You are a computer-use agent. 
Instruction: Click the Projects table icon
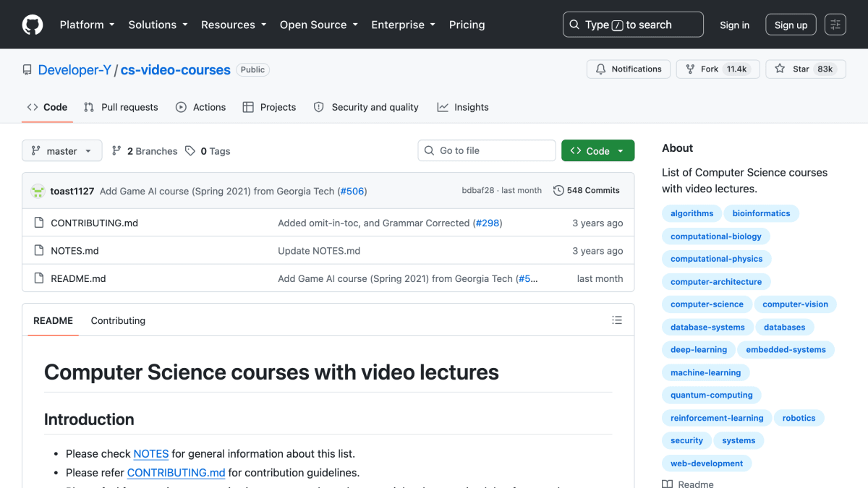click(x=248, y=107)
